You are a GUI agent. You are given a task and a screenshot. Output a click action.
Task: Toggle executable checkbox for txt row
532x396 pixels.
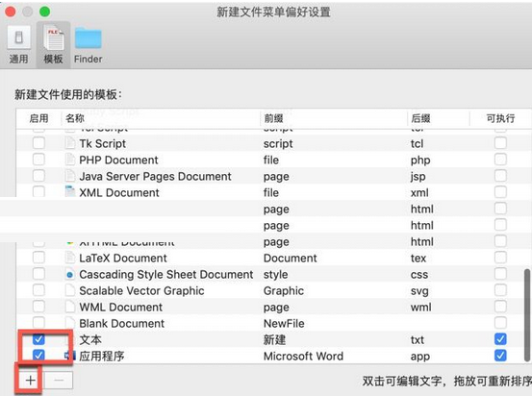pyautogui.click(x=500, y=338)
